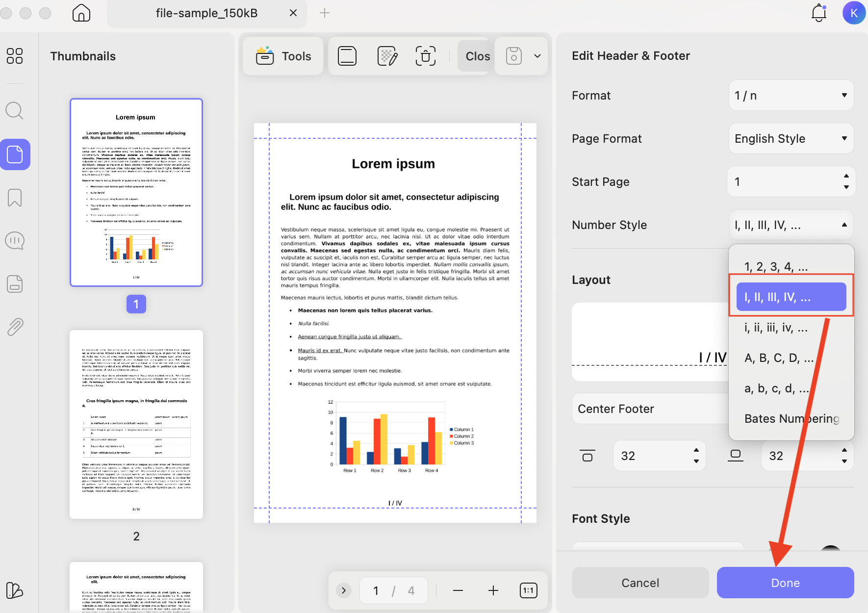Image resolution: width=868 pixels, height=613 pixels.
Task: Select the crop pages tool icon
Action: point(426,56)
